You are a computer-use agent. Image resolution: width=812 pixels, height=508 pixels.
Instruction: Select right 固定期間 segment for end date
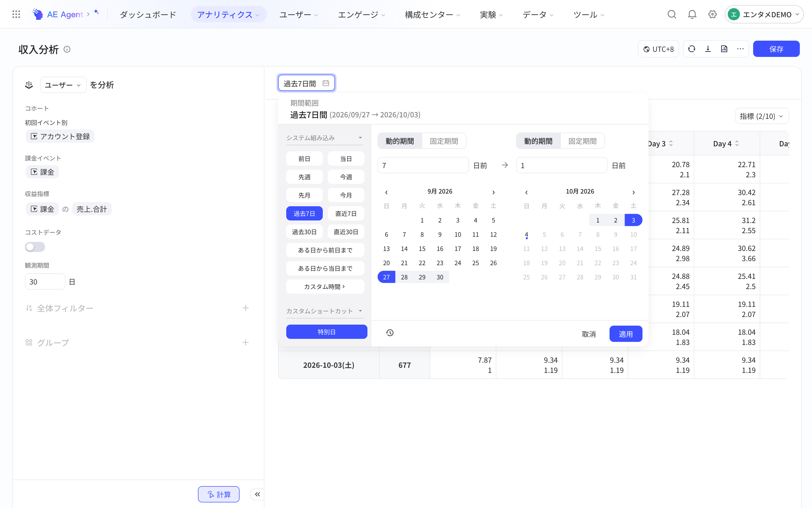583,141
